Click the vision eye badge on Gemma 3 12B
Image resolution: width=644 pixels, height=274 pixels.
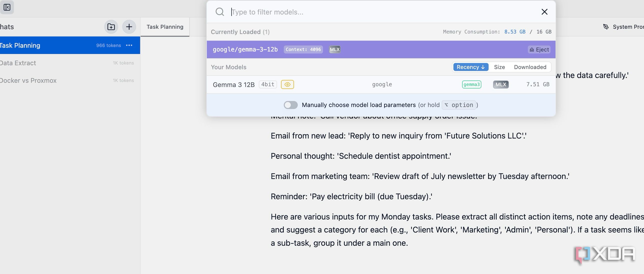point(287,84)
